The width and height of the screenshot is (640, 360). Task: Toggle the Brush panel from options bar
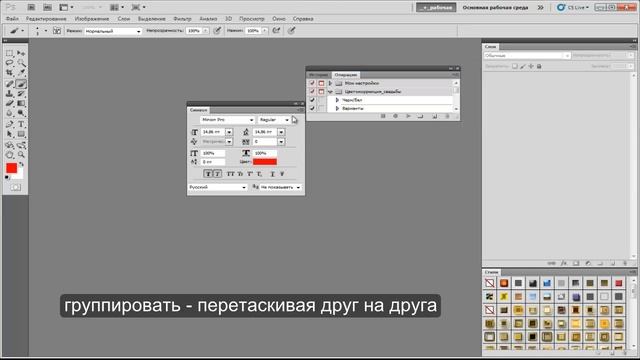coord(57,31)
